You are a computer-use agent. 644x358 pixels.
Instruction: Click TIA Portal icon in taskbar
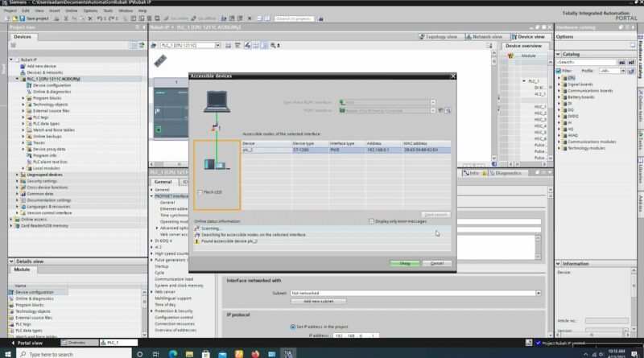coord(288,354)
